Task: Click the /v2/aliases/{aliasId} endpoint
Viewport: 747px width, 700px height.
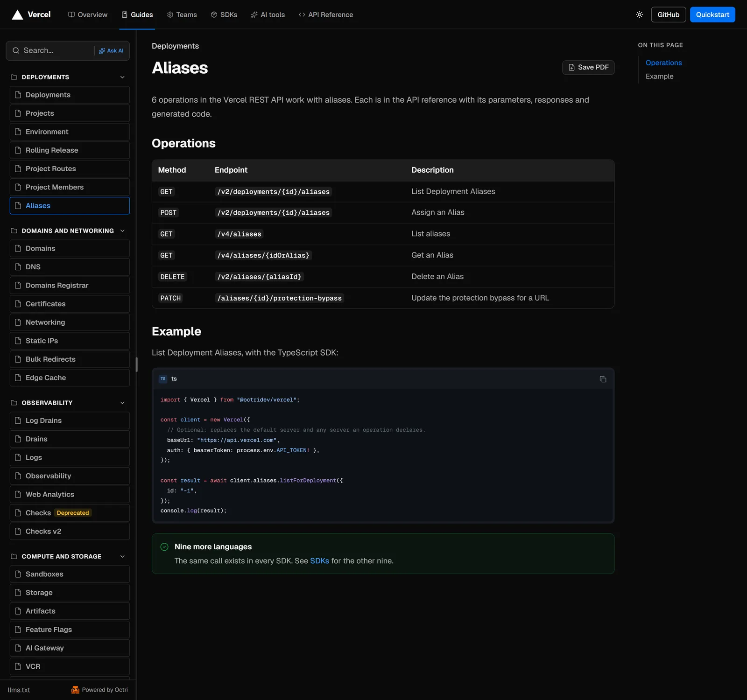Action: [x=260, y=277]
